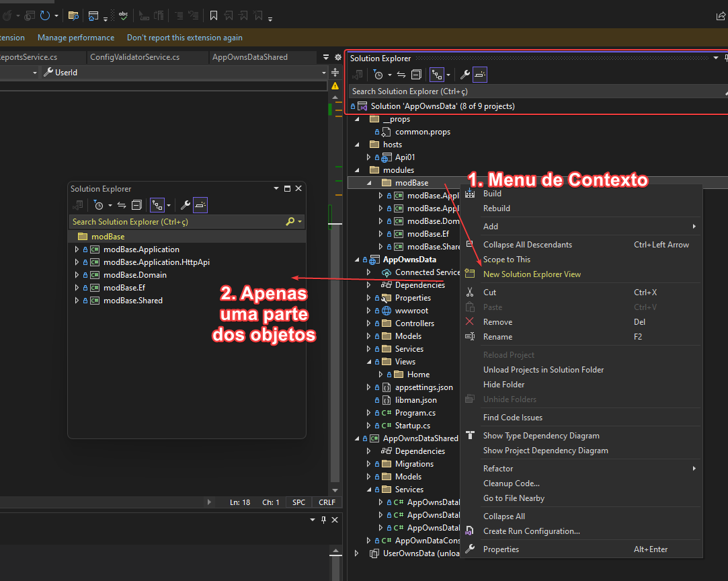728x581 pixels.
Task: Toggle the Pending Changes filter clock icon
Action: pyautogui.click(x=379, y=74)
